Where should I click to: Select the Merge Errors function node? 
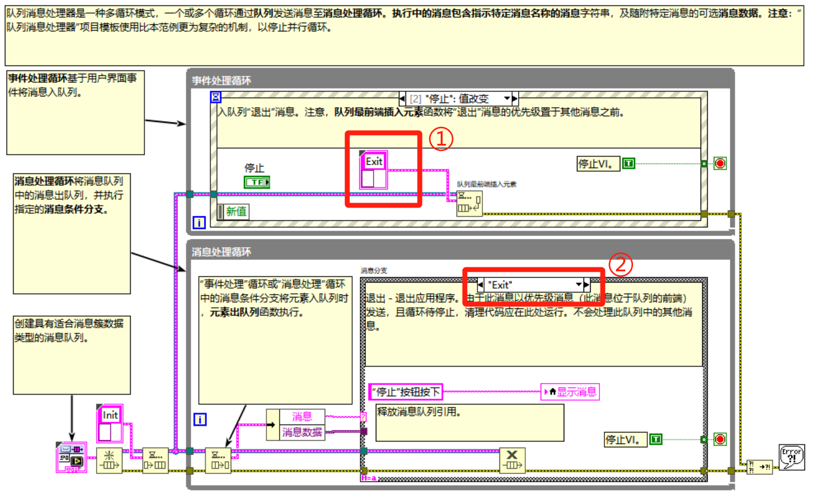tap(760, 467)
